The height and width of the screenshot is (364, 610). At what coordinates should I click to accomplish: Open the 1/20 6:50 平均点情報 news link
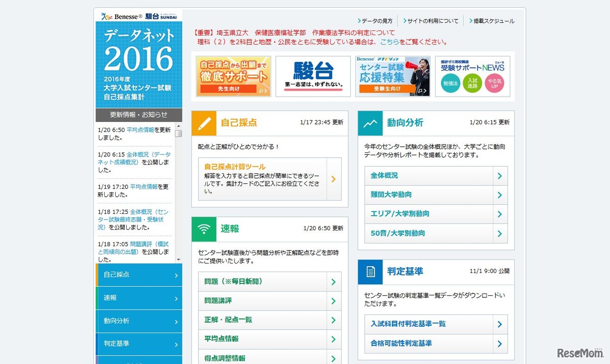pos(141,130)
